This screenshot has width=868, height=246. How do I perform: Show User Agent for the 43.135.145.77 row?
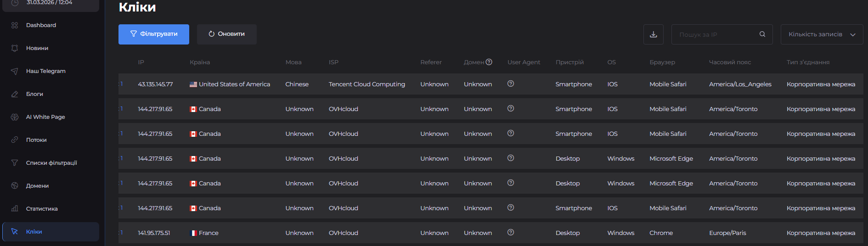click(x=510, y=84)
